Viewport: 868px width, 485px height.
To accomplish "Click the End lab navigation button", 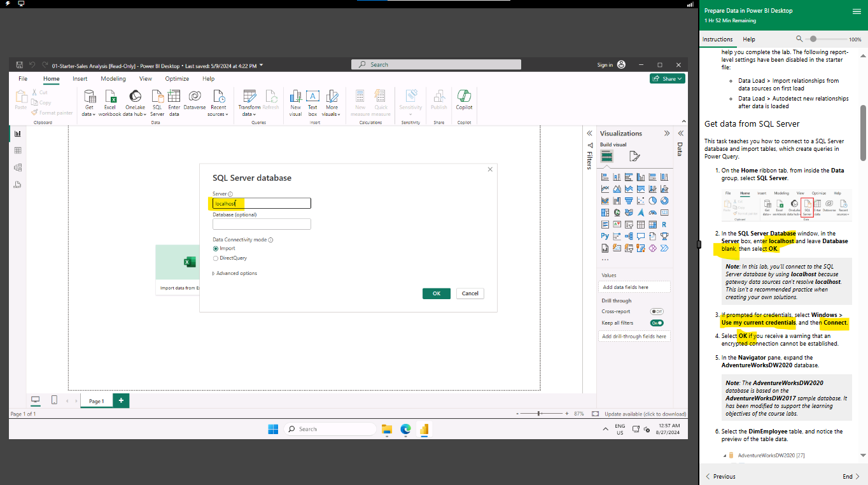I will point(851,476).
